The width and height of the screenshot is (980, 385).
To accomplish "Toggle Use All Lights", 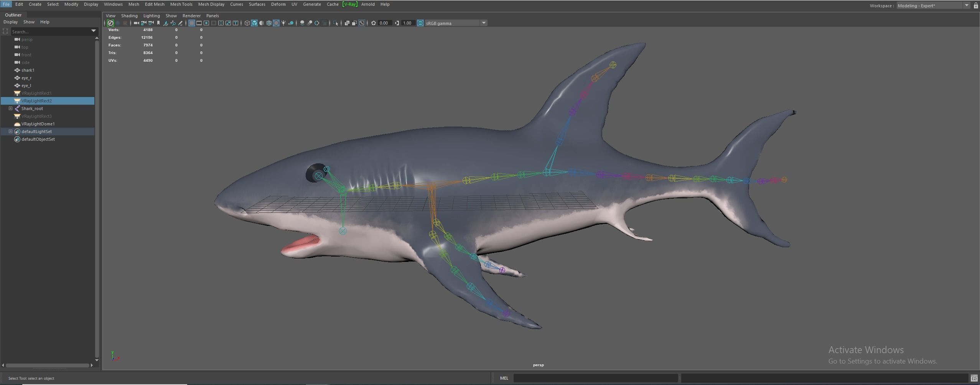I will point(283,23).
